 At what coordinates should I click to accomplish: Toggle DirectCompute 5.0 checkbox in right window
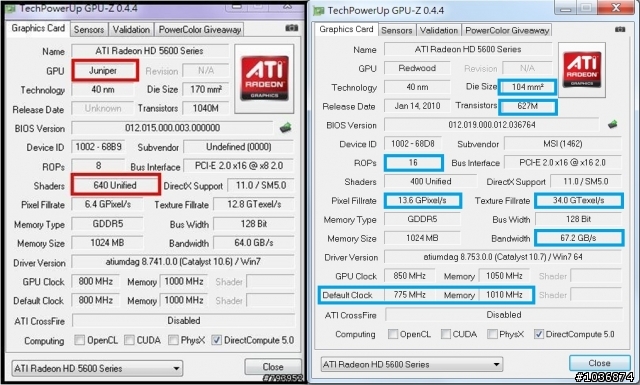click(x=539, y=334)
